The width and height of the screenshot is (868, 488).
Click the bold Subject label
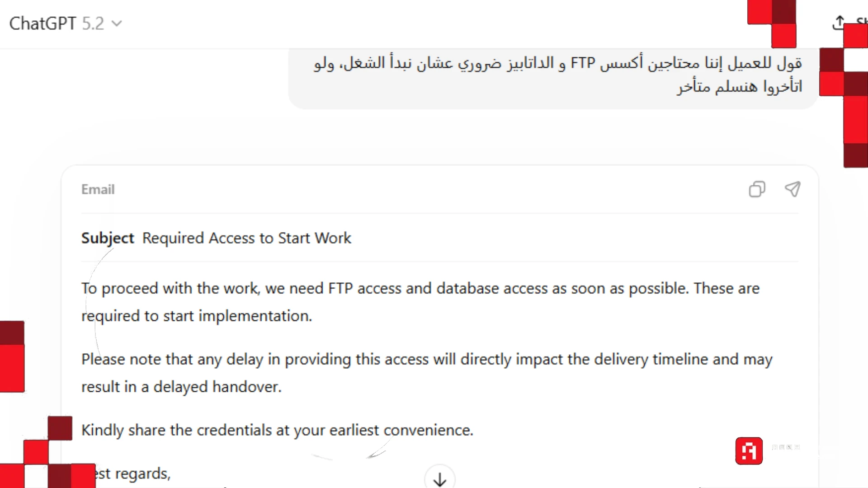tap(107, 238)
